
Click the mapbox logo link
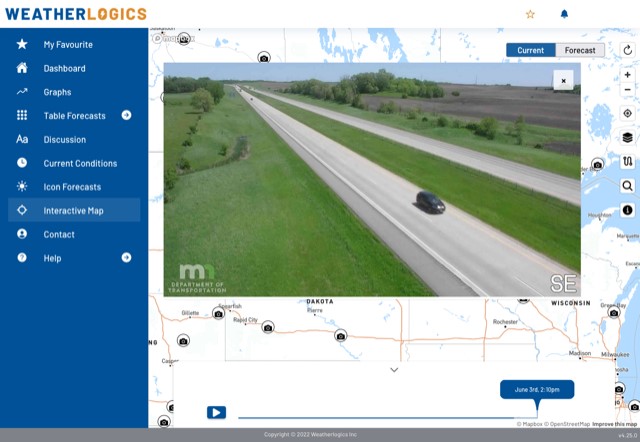click(173, 39)
